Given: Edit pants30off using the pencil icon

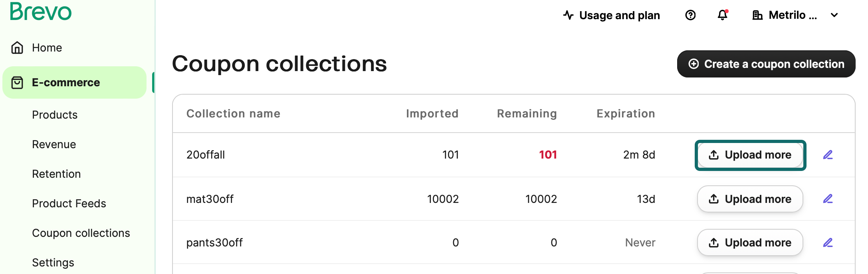Looking at the screenshot, I should [x=828, y=242].
